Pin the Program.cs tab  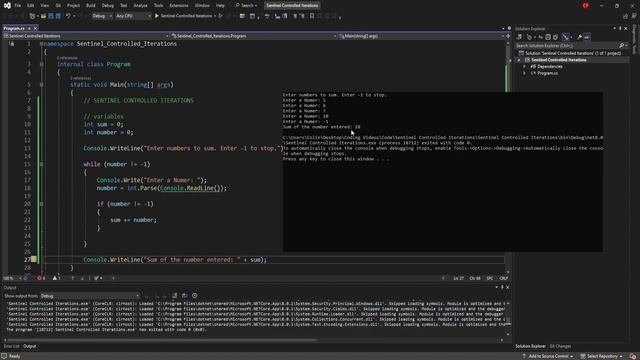[29, 29]
